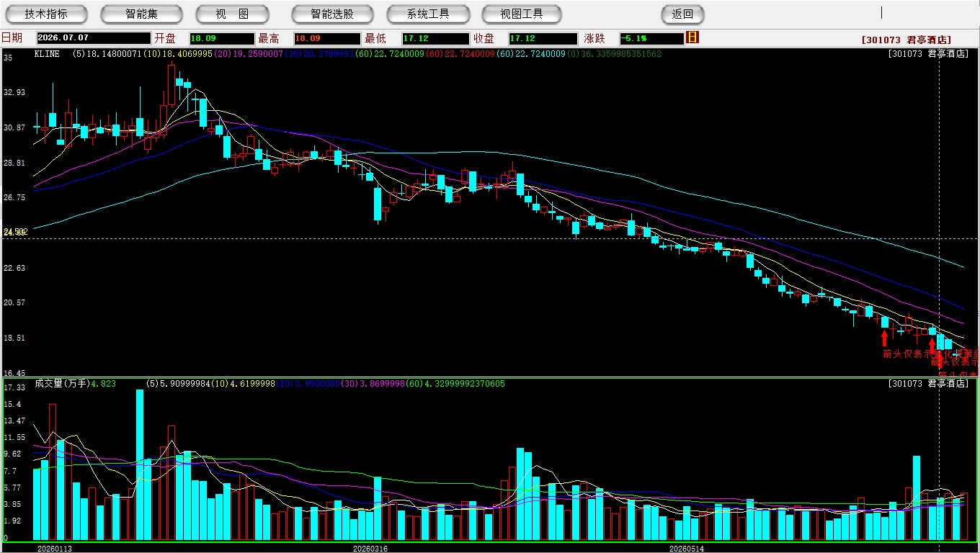980x553 pixels.
Task: Click the magenta (20)19.2590007 MA value
Action: click(249, 54)
